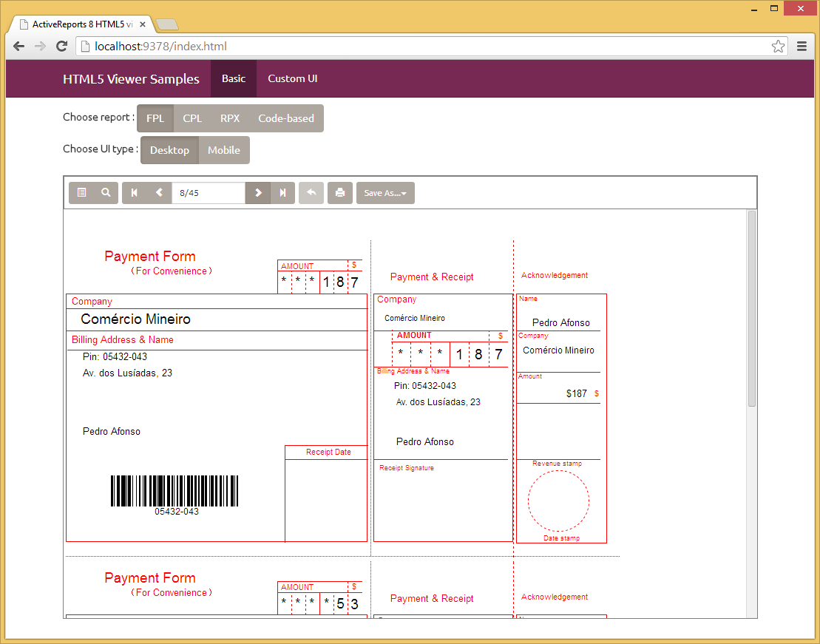The height and width of the screenshot is (644, 820).
Task: Click the HTML5 Viewer Samples title link
Action: pyautogui.click(x=131, y=79)
